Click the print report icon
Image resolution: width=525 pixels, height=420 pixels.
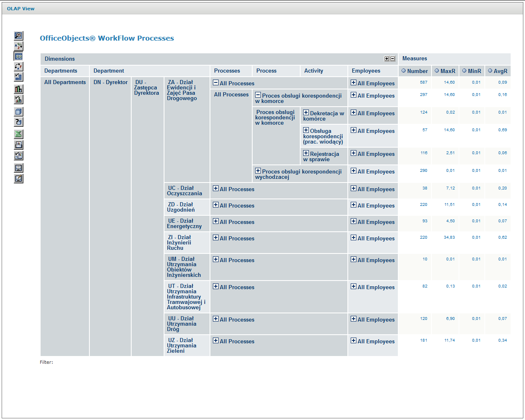pyautogui.click(x=18, y=145)
